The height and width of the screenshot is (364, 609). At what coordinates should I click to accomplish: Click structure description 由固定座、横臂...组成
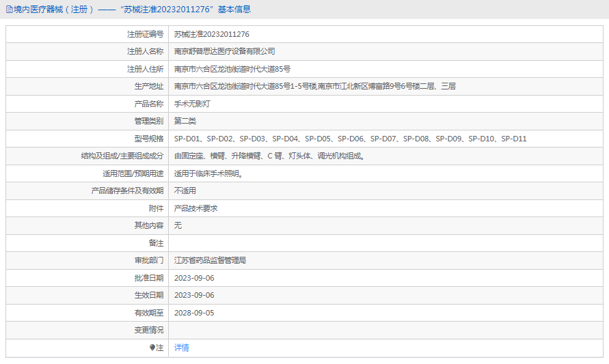269,156
